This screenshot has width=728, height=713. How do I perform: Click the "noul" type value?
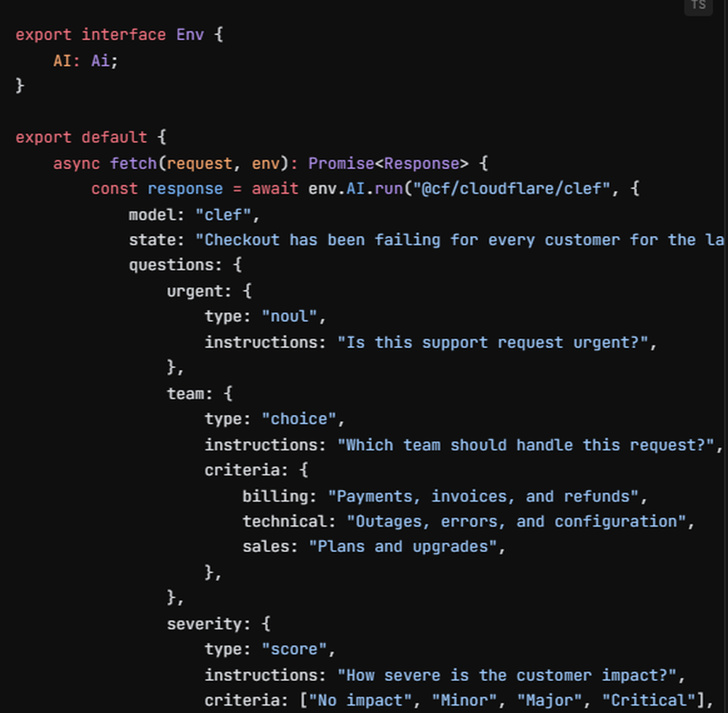(289, 317)
